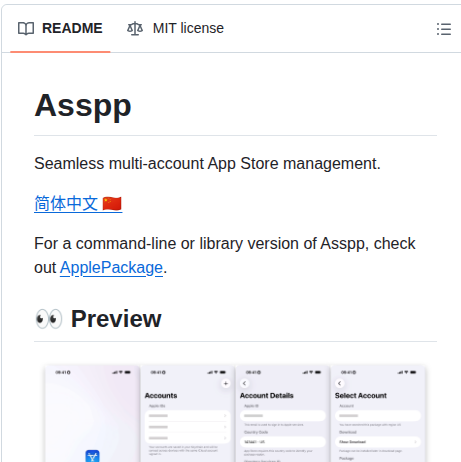
Task: Click the China flag emoji
Action: (x=112, y=204)
